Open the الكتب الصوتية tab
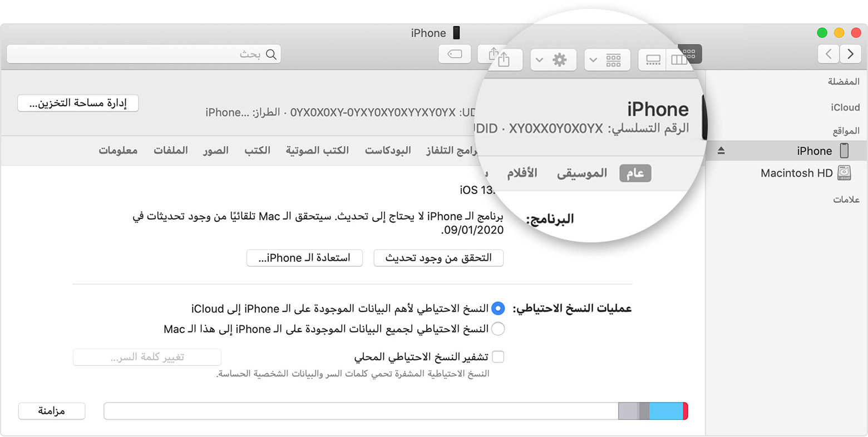 point(317,151)
